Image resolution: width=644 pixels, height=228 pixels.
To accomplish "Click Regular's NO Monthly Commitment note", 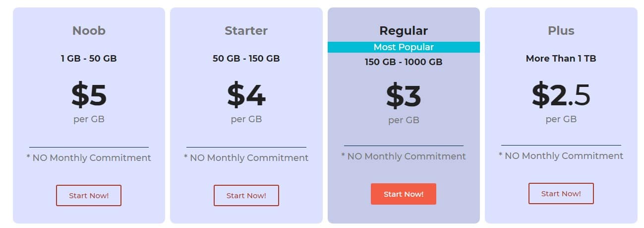I will point(404,156).
